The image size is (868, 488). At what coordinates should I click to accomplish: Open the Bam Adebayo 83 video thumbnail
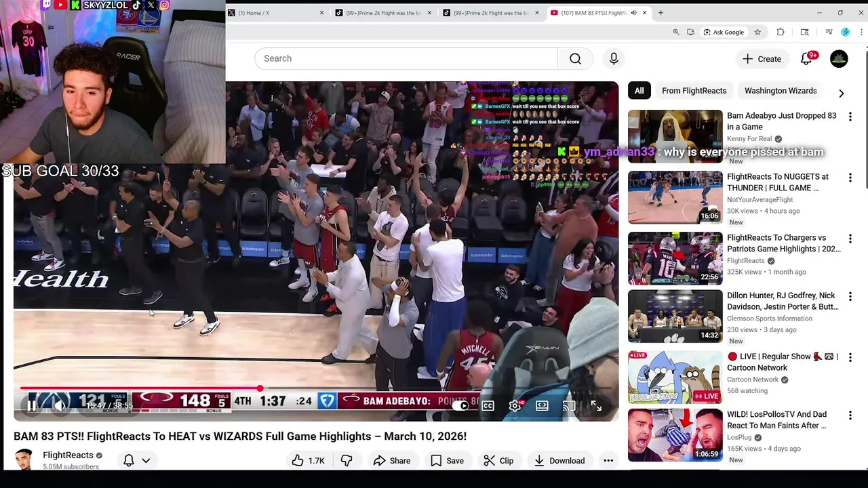(x=675, y=136)
